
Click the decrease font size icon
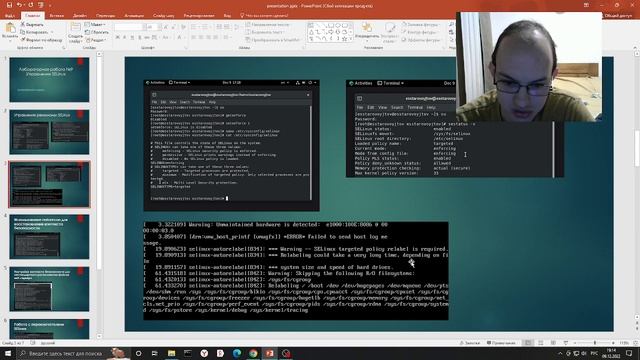[x=173, y=27]
